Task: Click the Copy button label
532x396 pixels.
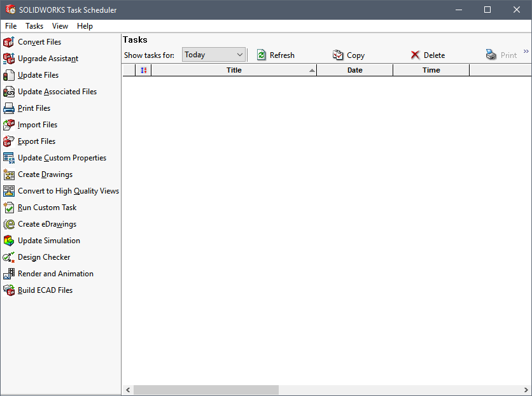Action: [x=356, y=55]
